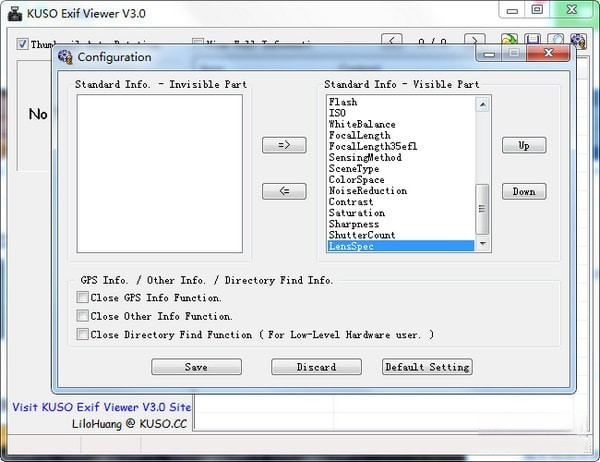Click the visible list scrollbar thumb
The image size is (600, 462).
[x=482, y=209]
